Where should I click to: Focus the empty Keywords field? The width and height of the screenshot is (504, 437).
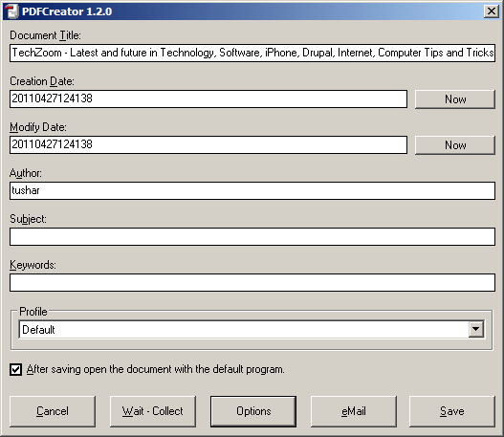(x=252, y=283)
